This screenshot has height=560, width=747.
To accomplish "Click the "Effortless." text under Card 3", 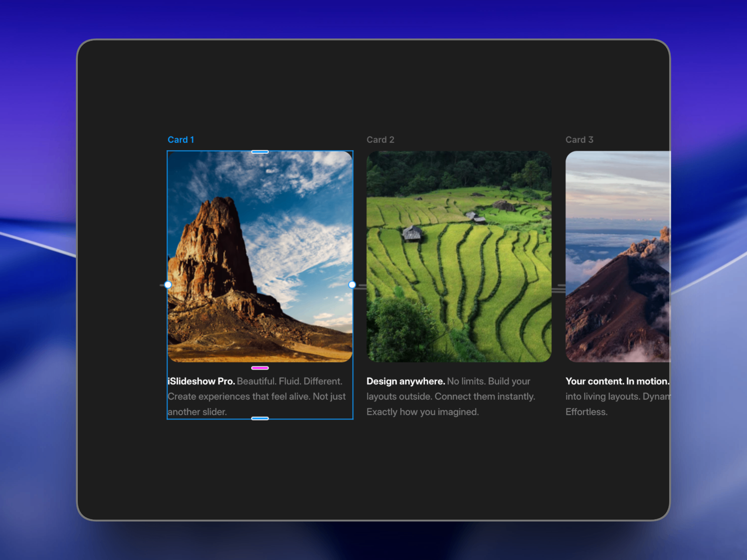I will coord(586,412).
